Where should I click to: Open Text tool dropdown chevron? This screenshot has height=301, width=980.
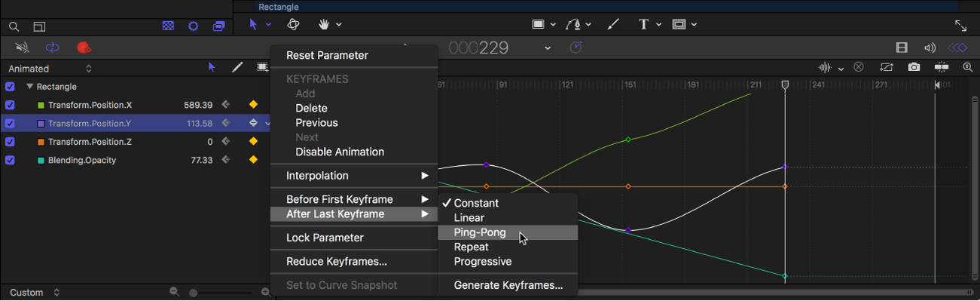(x=658, y=25)
